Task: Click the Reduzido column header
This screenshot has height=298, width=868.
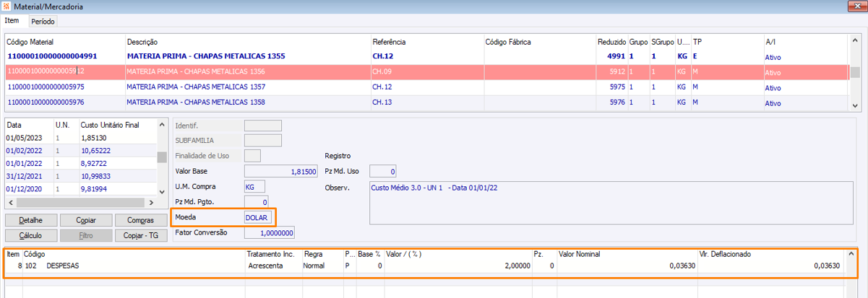Action: click(x=611, y=42)
